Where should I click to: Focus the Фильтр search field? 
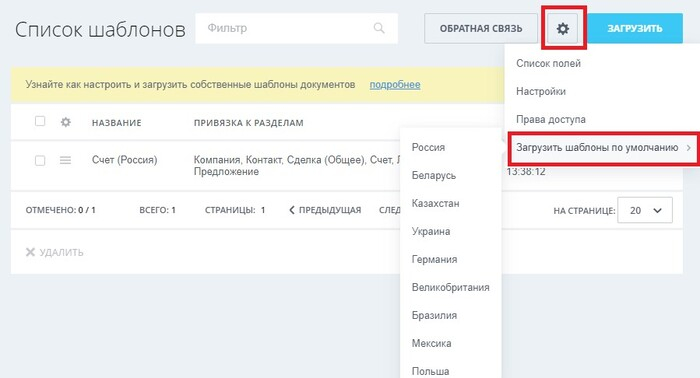[296, 28]
